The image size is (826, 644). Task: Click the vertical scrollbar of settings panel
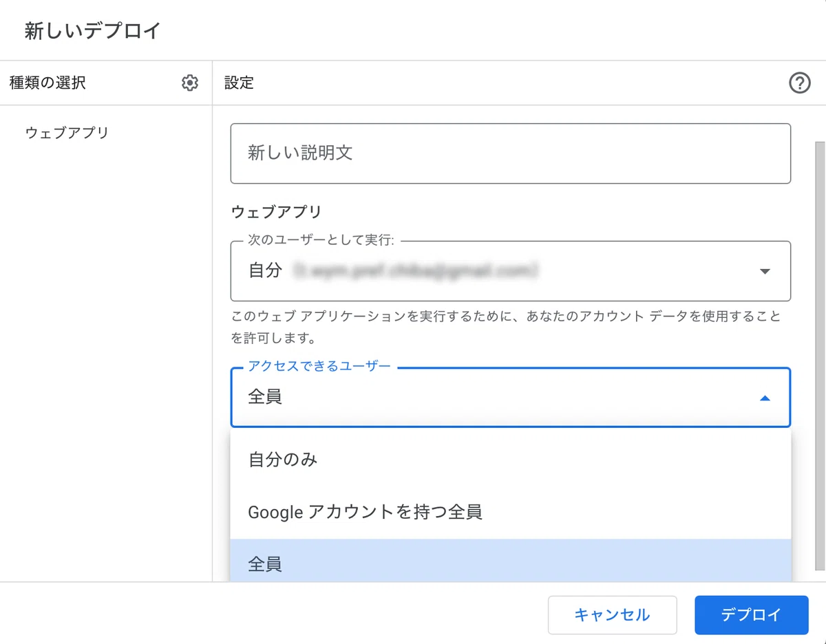pos(820,356)
